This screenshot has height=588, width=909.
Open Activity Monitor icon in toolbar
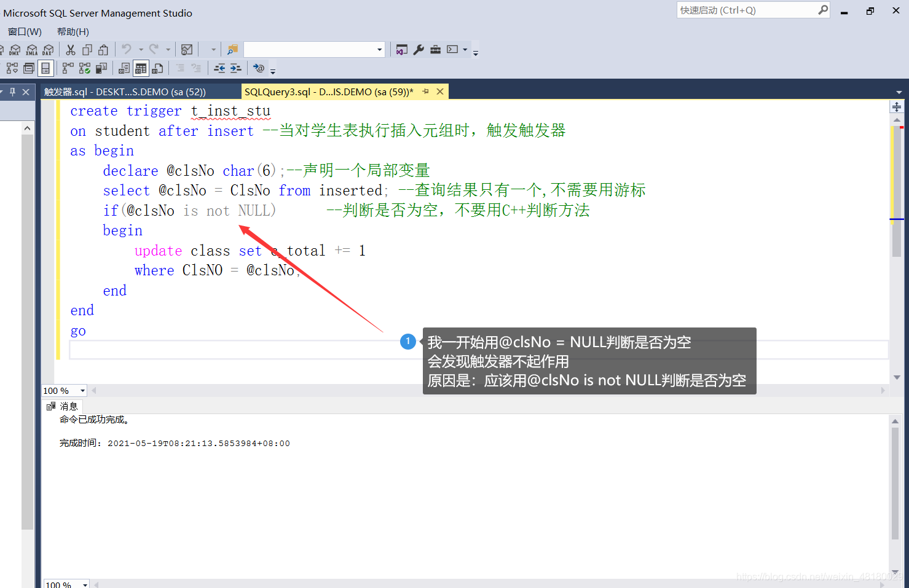[x=187, y=50]
